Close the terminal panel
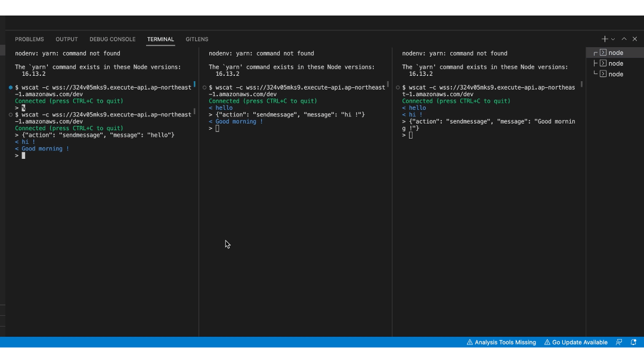This screenshot has width=644, height=363. tap(634, 39)
